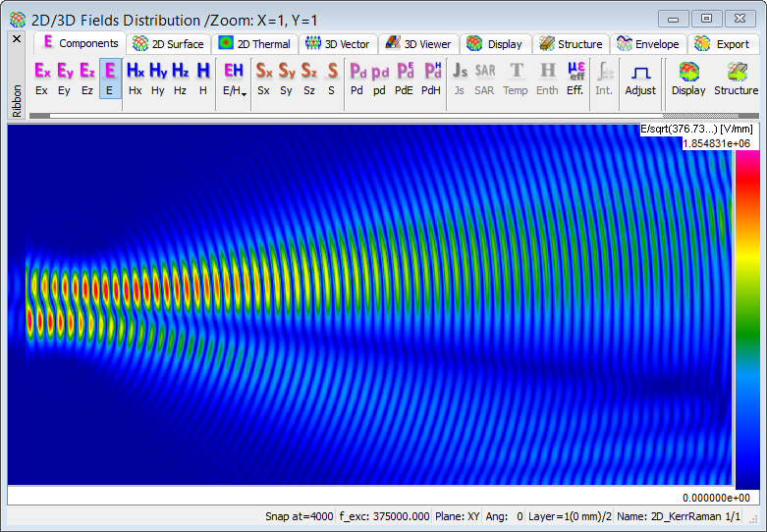This screenshot has width=767, height=532.
Task: Show Pd power dissipated display
Action: 357,78
